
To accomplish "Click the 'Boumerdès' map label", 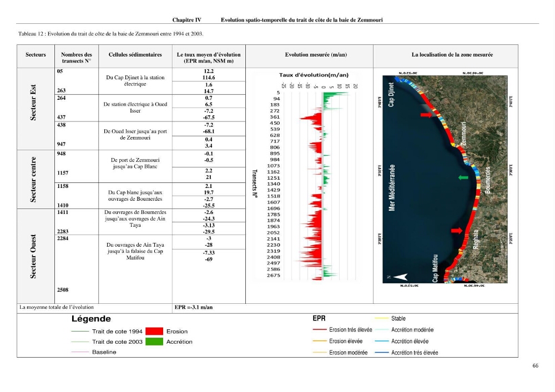I will (488, 180).
